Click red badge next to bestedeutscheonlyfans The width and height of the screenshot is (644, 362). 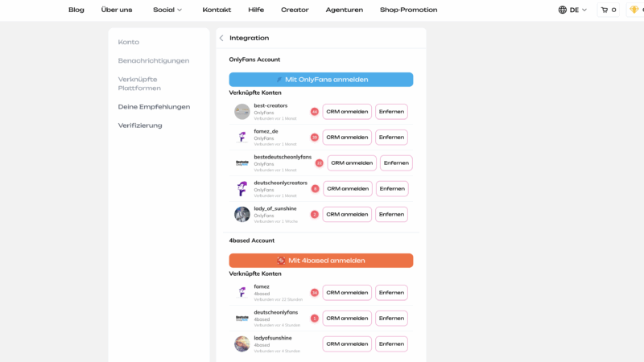point(319,162)
